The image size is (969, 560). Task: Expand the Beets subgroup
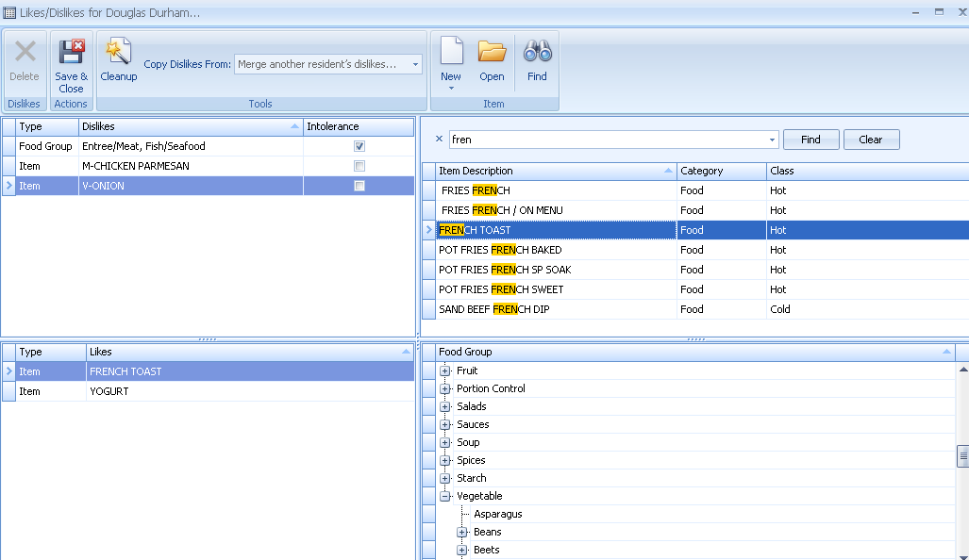[x=461, y=551]
